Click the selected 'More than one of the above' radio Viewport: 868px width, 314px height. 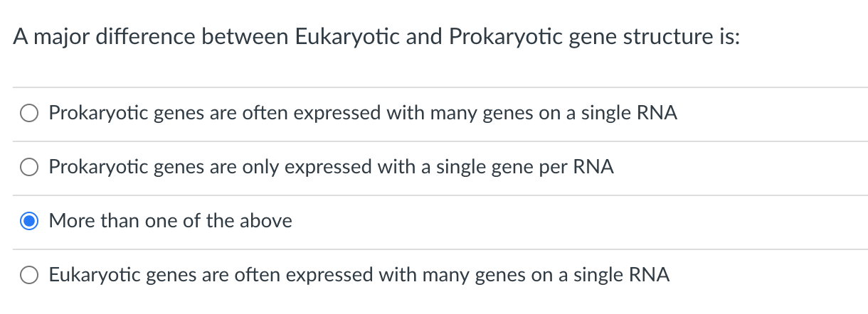30,222
